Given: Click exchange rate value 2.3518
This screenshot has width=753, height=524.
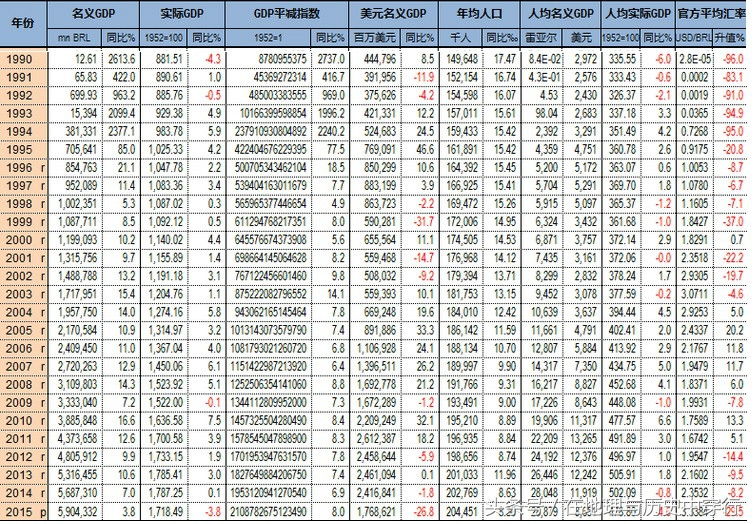Looking at the screenshot, I should (694, 258).
